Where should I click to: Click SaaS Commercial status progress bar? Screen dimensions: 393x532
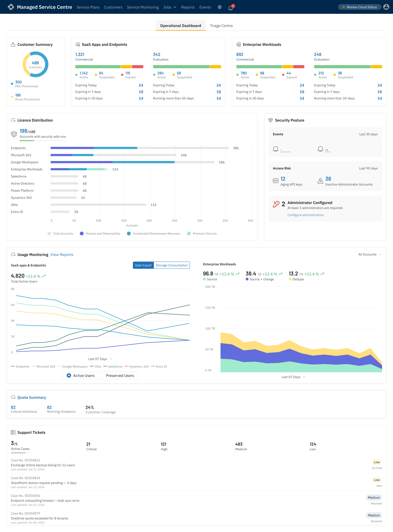(x=109, y=67)
